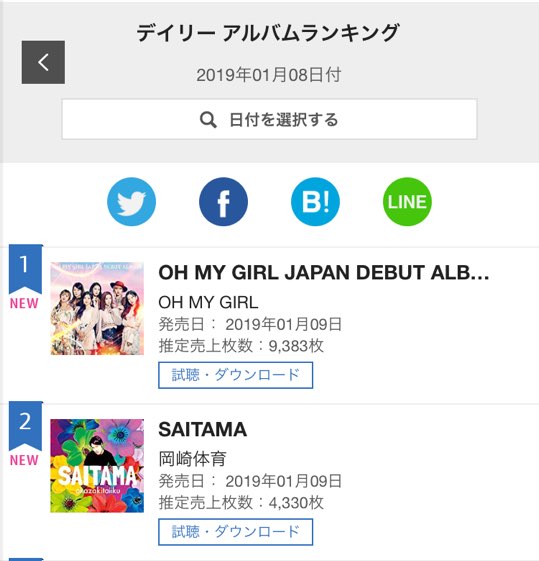Click 推定売上枚数 9,383枚 sales text

click(x=241, y=346)
